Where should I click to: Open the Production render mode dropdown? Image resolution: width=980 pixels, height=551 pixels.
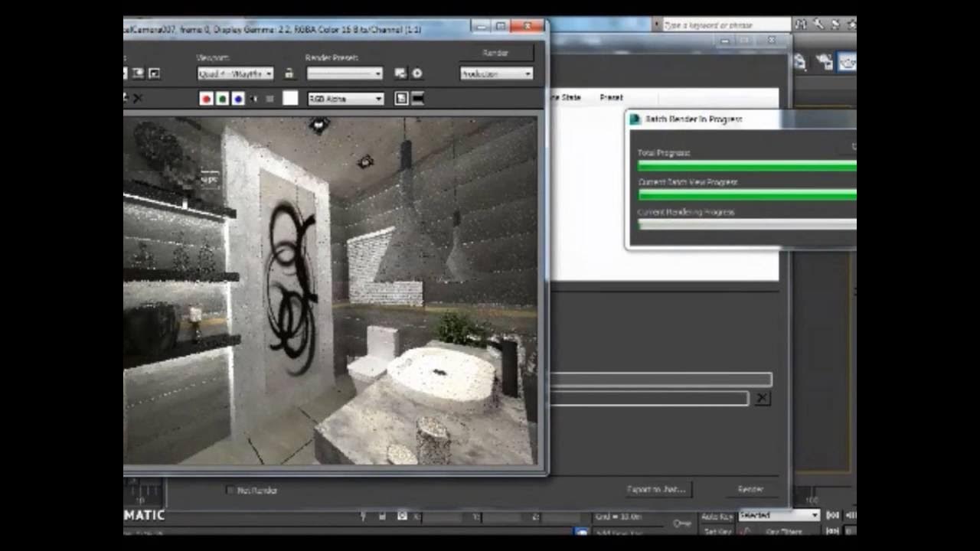496,73
